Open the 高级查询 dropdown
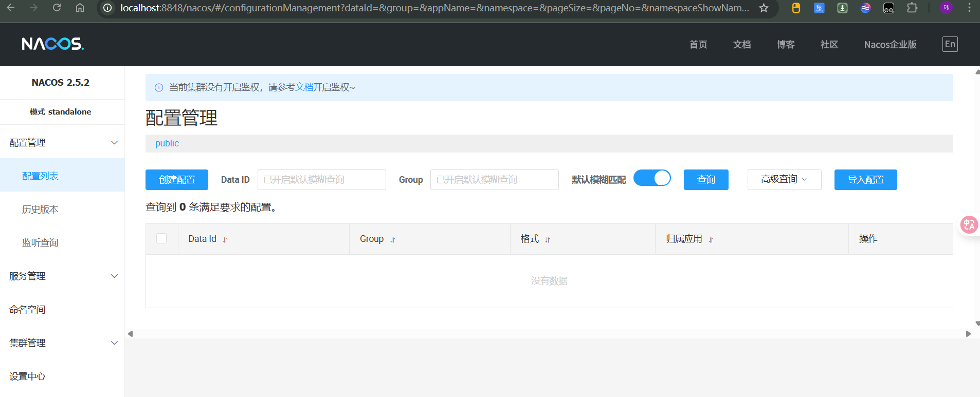 (x=785, y=179)
